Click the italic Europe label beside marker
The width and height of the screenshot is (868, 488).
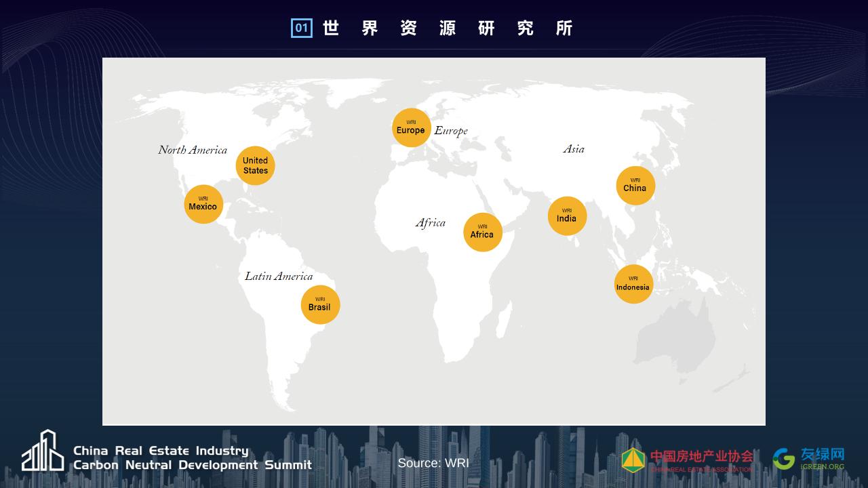coord(452,131)
